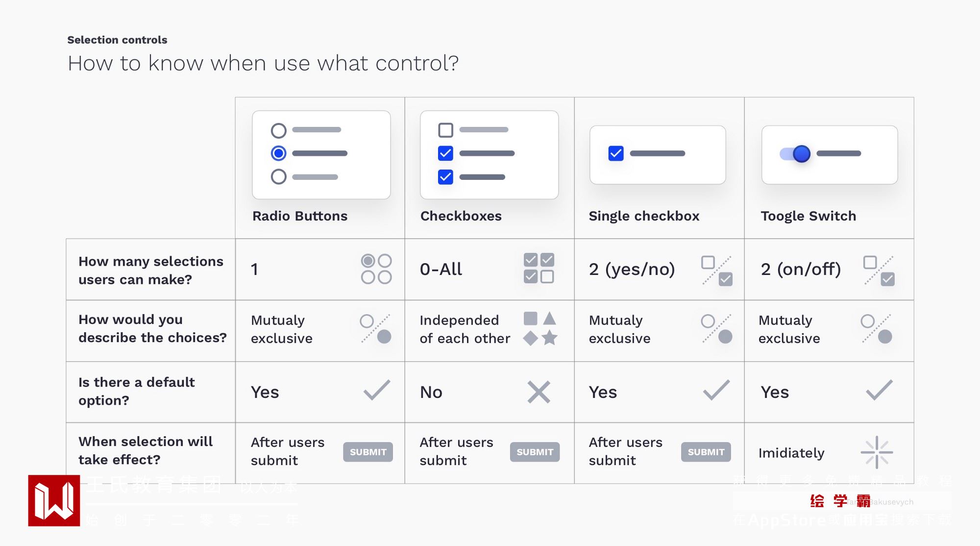Select the bottom unselected radio button
980x546 pixels.
[279, 176]
